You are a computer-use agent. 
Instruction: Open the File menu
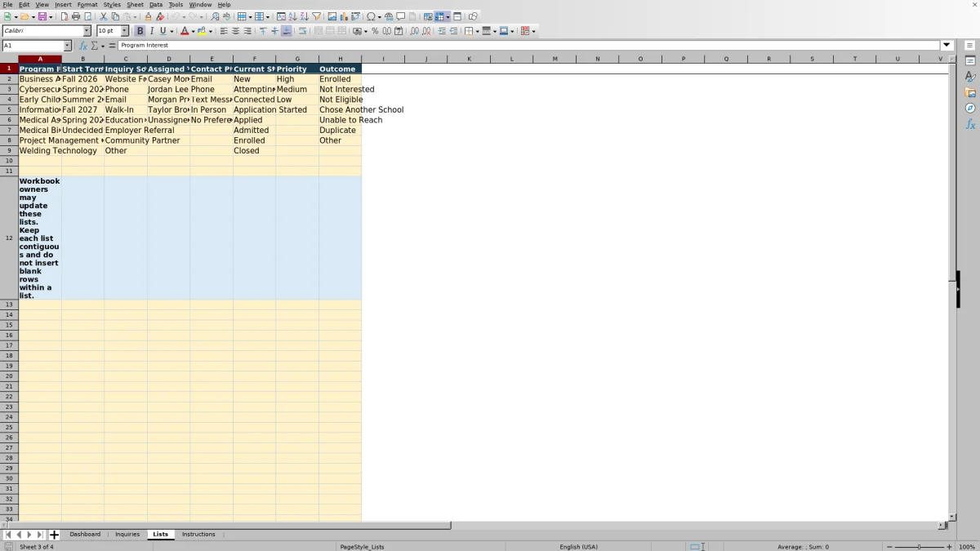click(x=7, y=4)
